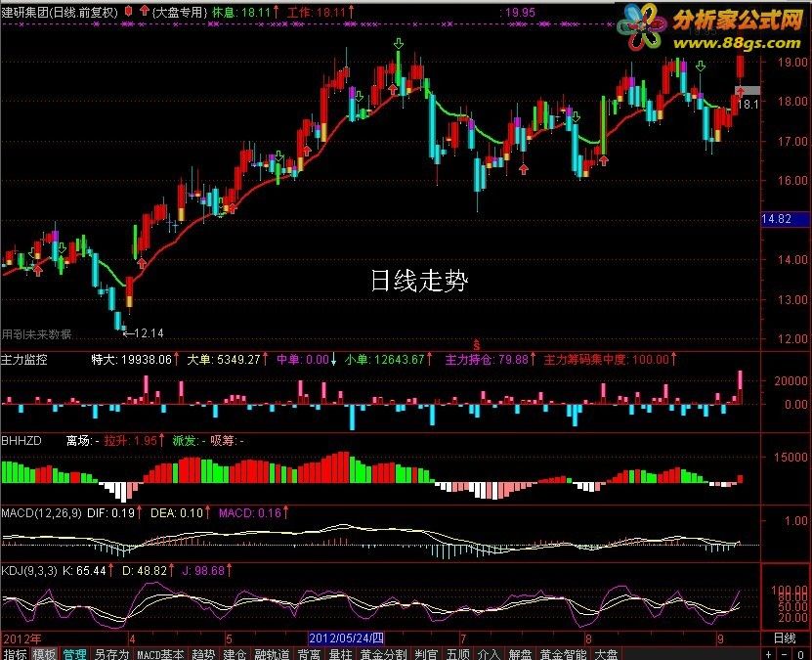This screenshot has height=660, width=812.
Task: Click the 2012年 label on time axis
Action: pos(21,638)
